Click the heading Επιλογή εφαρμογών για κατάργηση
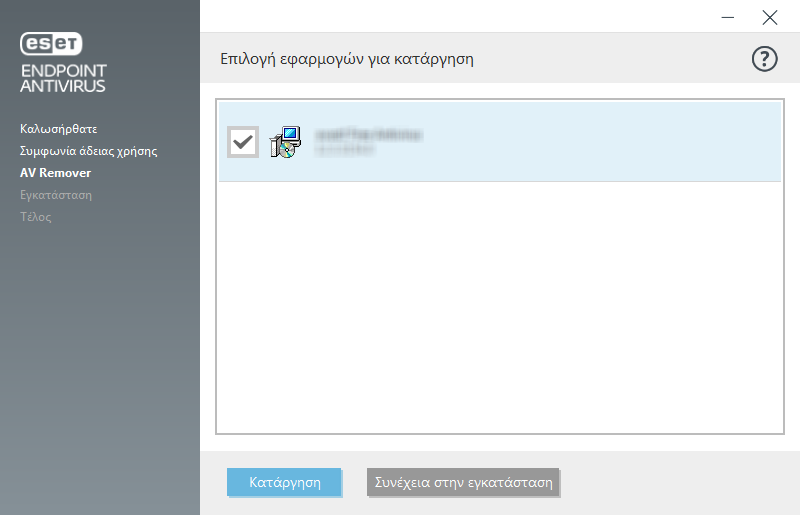Image resolution: width=800 pixels, height=515 pixels. [x=347, y=59]
